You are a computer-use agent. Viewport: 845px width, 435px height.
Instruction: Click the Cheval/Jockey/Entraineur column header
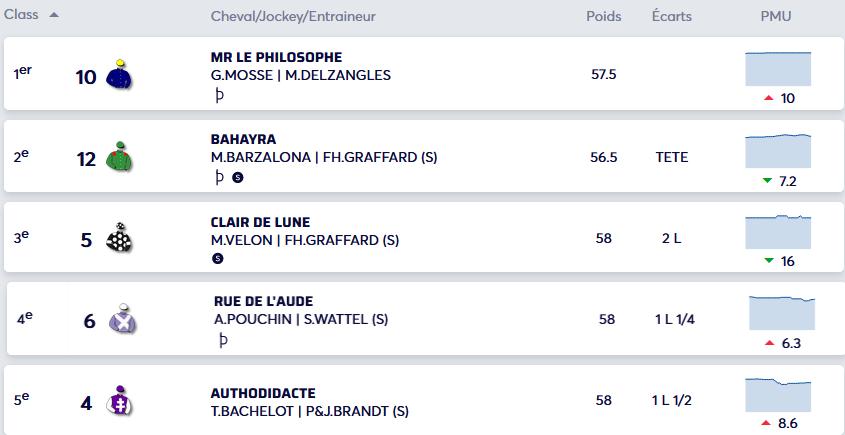293,16
